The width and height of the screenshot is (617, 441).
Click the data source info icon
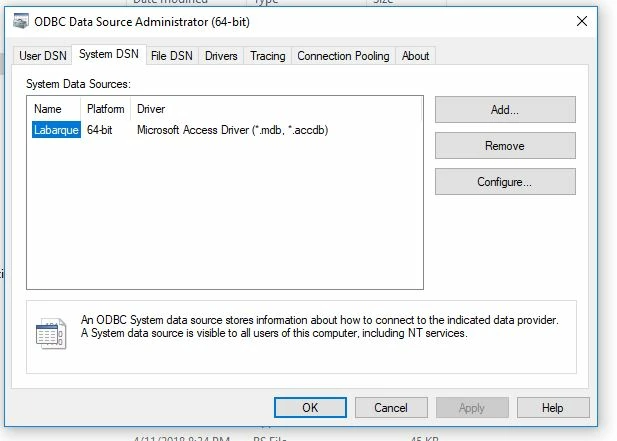tap(51, 334)
